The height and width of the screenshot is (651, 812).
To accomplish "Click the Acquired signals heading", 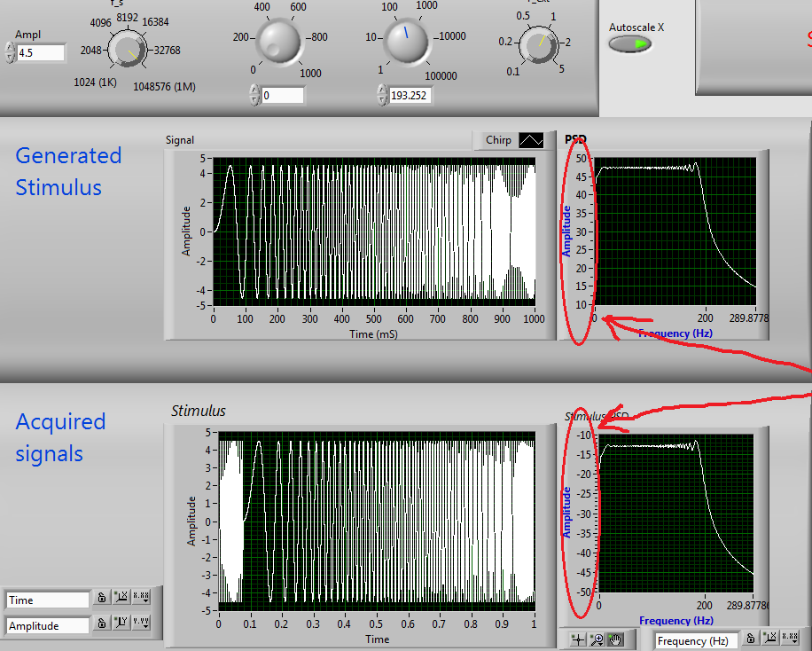I will (x=60, y=437).
